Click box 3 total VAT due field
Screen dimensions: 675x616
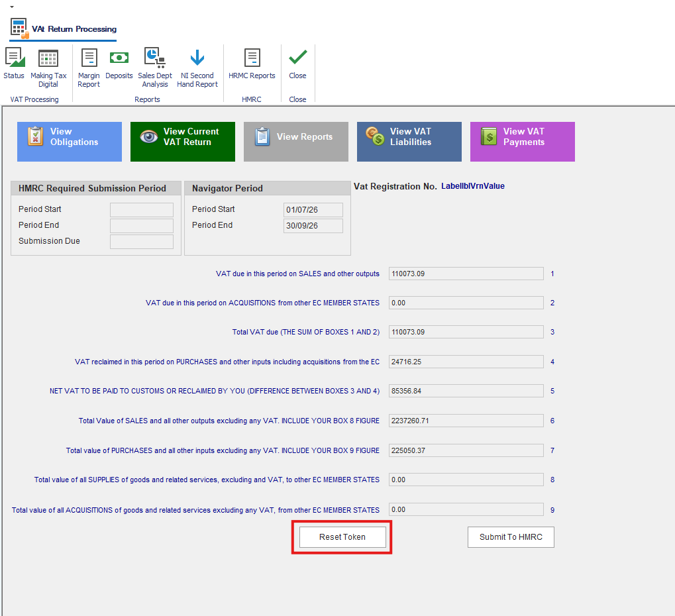[466, 332]
